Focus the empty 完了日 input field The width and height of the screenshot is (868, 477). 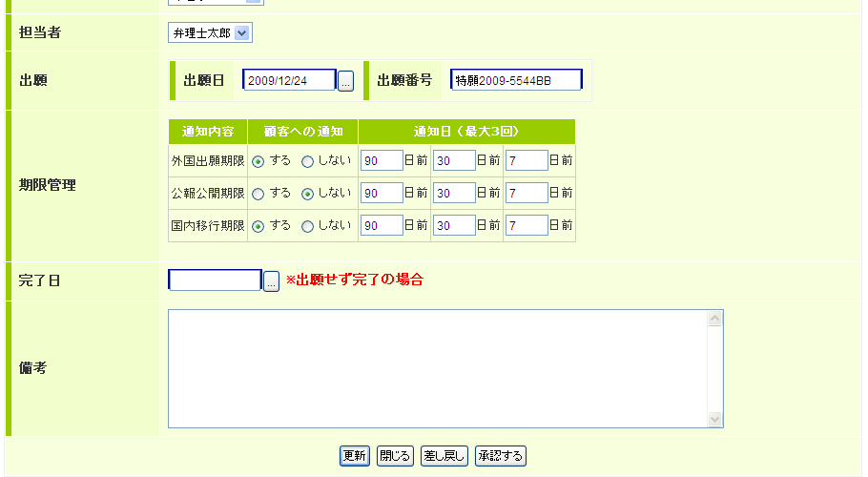tap(215, 280)
